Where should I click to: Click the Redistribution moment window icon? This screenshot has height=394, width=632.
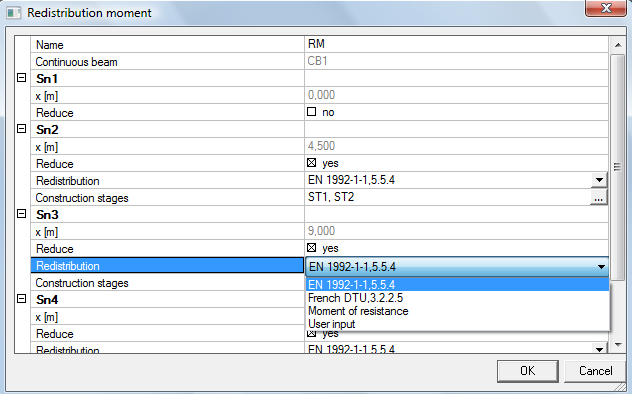[13, 13]
